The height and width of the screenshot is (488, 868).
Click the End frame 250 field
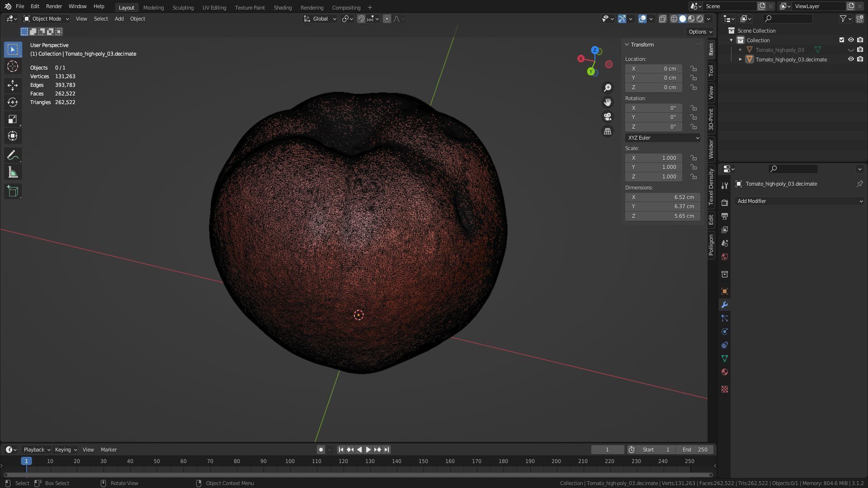[x=695, y=450]
